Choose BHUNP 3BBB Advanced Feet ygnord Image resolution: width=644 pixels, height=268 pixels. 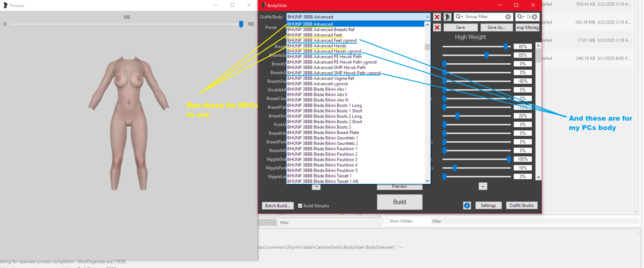coord(356,40)
